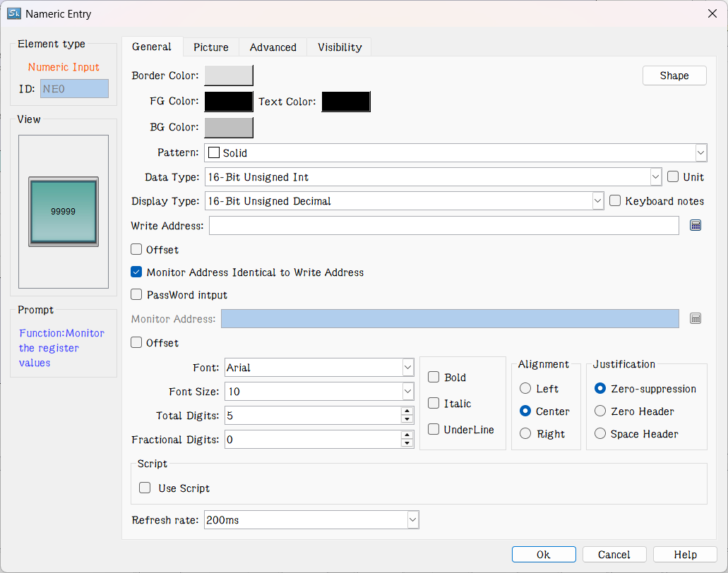Screen dimensions: 728x573
Task: Uncheck Monitor Address Identical to Write Address
Action: 137,272
